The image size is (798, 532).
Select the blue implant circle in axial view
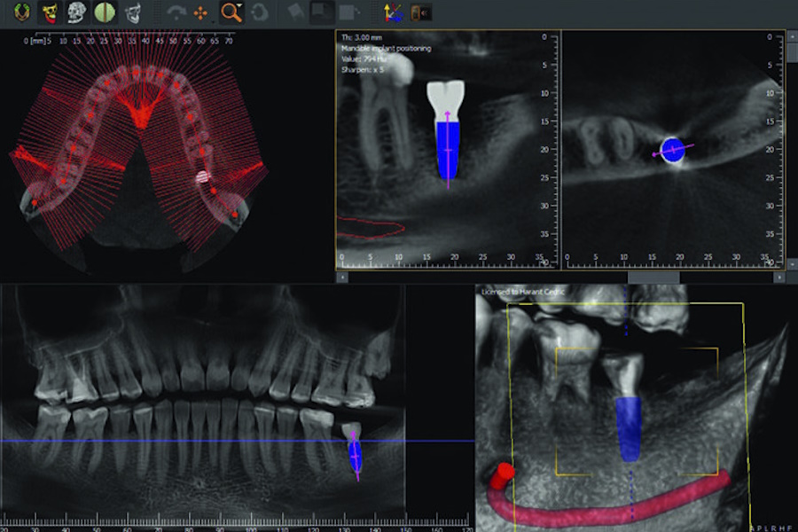tap(673, 149)
